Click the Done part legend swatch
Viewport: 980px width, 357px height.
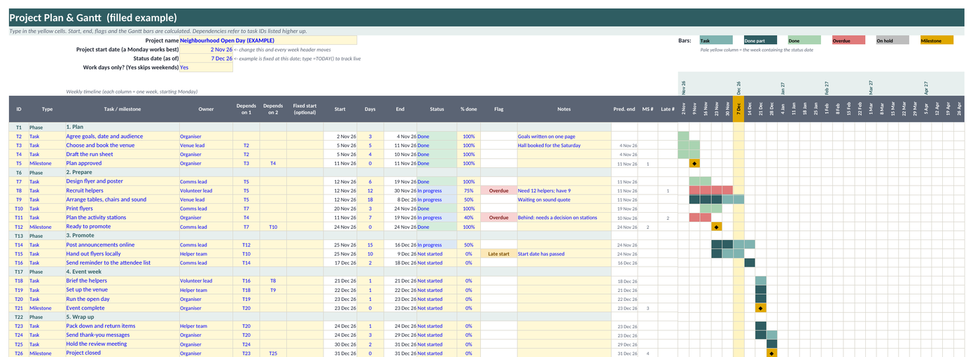pyautogui.click(x=760, y=41)
